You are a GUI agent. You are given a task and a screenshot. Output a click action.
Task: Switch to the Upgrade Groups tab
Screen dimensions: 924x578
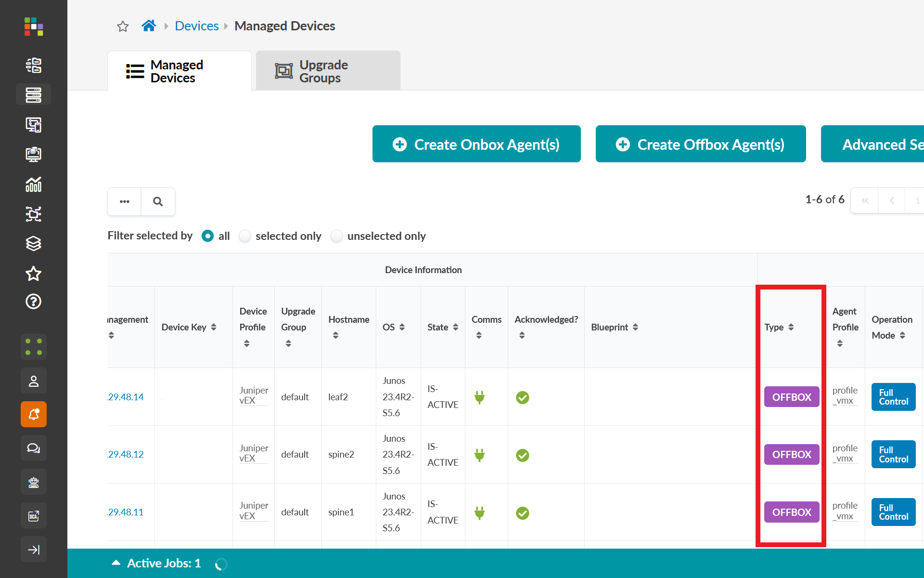coord(328,71)
